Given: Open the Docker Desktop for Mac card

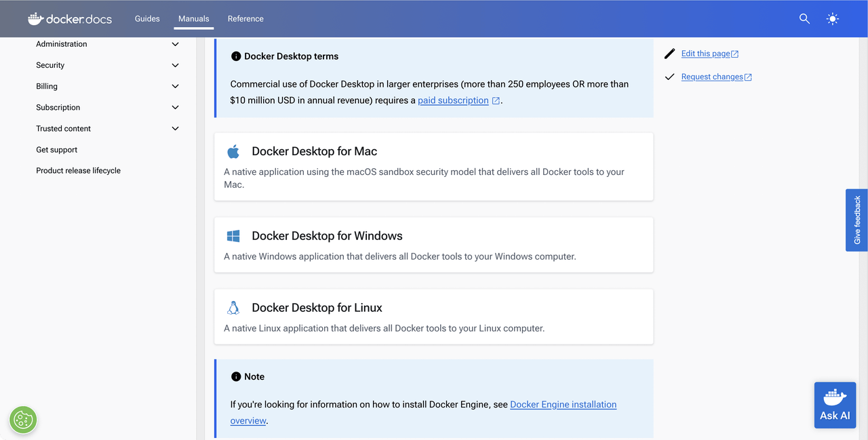Looking at the screenshot, I should [433, 166].
